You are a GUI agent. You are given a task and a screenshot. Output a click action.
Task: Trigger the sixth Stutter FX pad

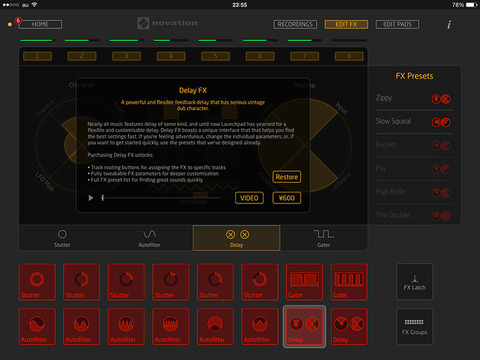tap(260, 282)
